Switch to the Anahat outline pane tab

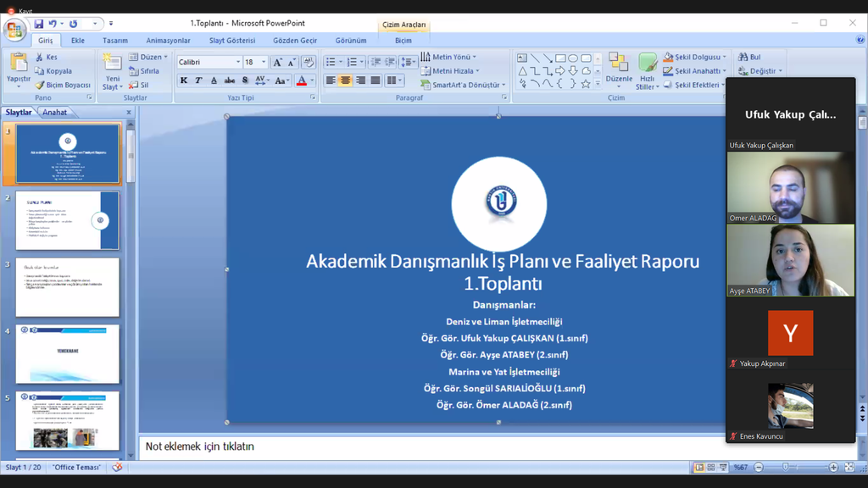click(x=55, y=113)
